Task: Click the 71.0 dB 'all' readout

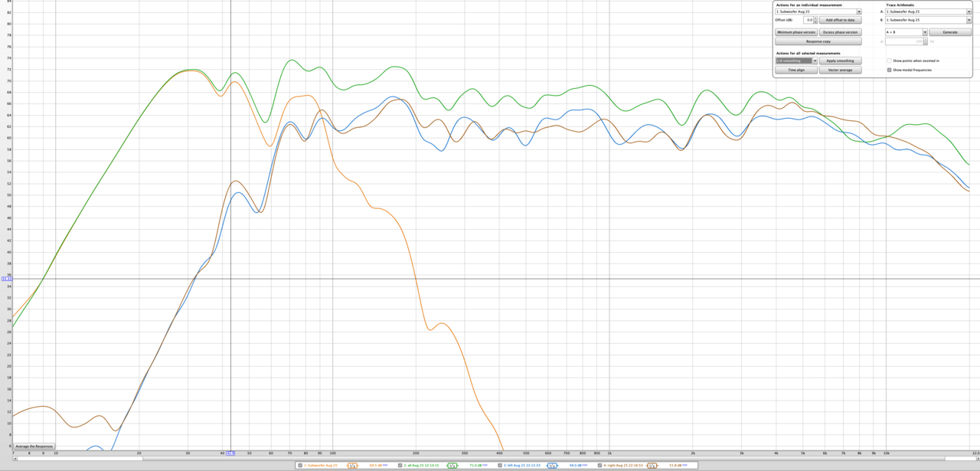Action: point(476,465)
